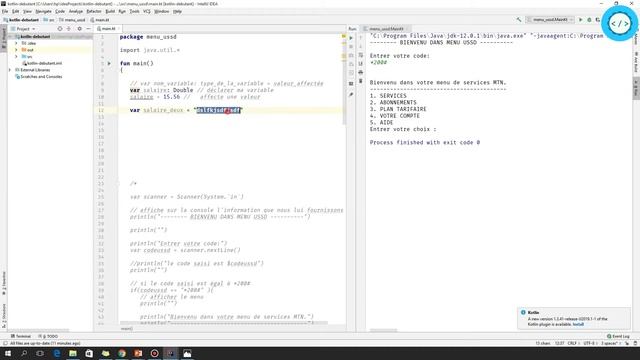Click main.kt breadcrumb in navigation bar
Image resolution: width=640 pixels, height=360 pixels.
[100, 20]
